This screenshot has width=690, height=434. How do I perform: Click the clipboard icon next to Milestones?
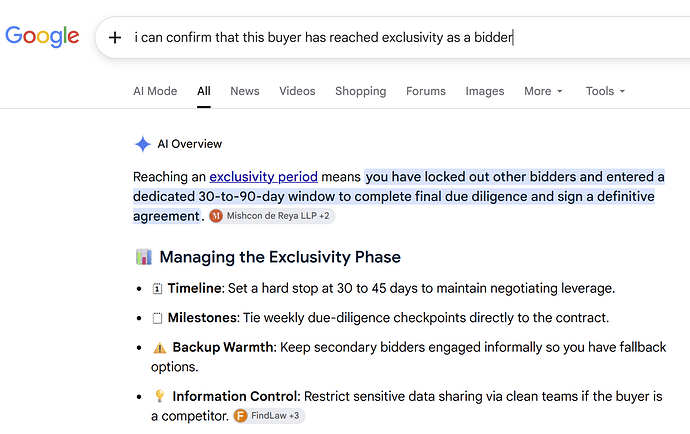pos(157,318)
